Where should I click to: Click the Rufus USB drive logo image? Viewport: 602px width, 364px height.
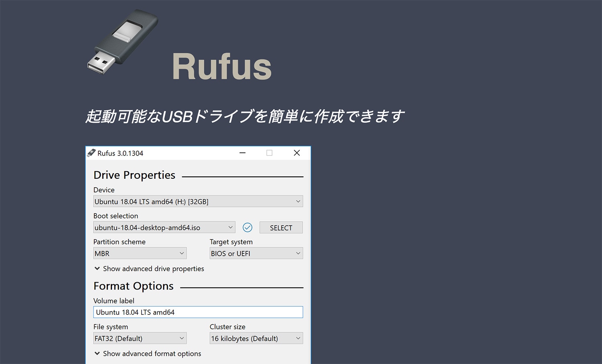coord(123,42)
